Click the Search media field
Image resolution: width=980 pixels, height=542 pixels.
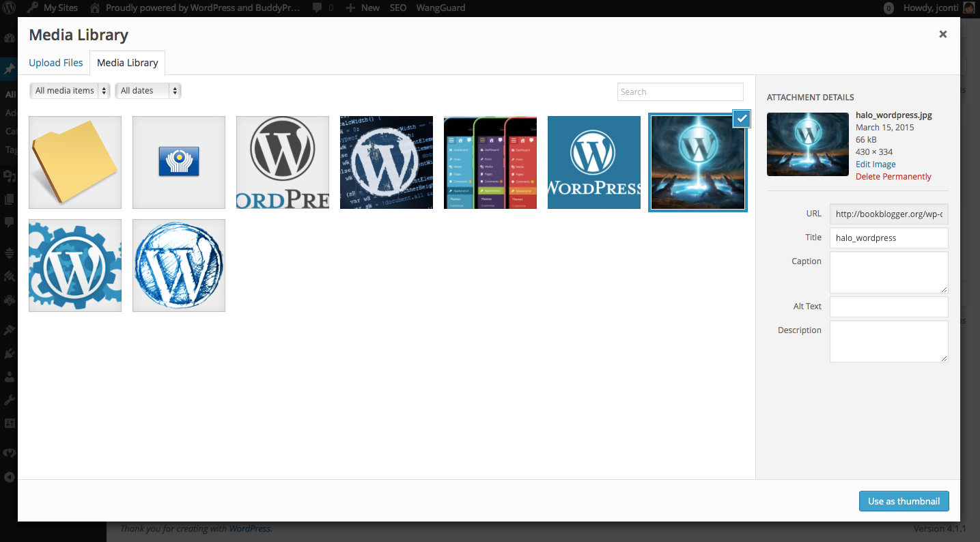[x=680, y=91]
